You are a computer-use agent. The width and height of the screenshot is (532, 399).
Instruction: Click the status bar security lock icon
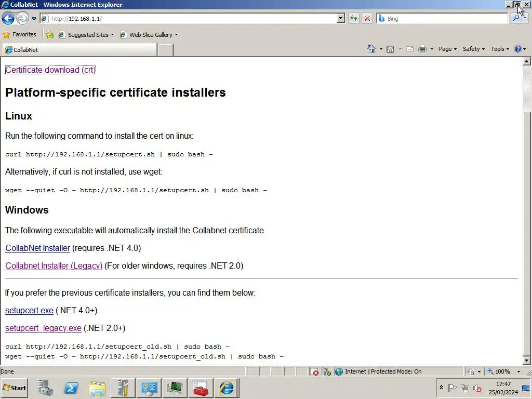coord(471,372)
